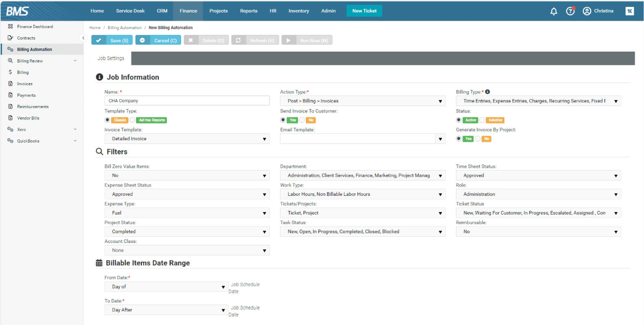644x325 pixels.
Task: Open the help question mark icon
Action: (x=571, y=11)
